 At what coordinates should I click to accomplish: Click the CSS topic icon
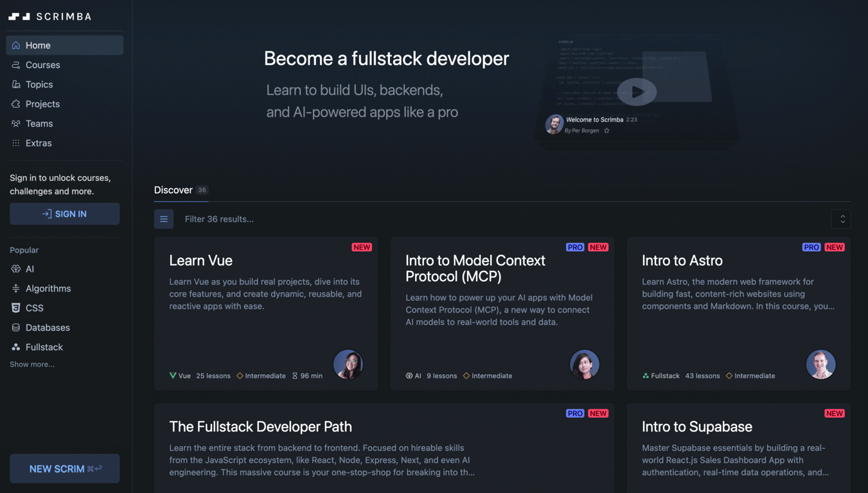pos(15,307)
